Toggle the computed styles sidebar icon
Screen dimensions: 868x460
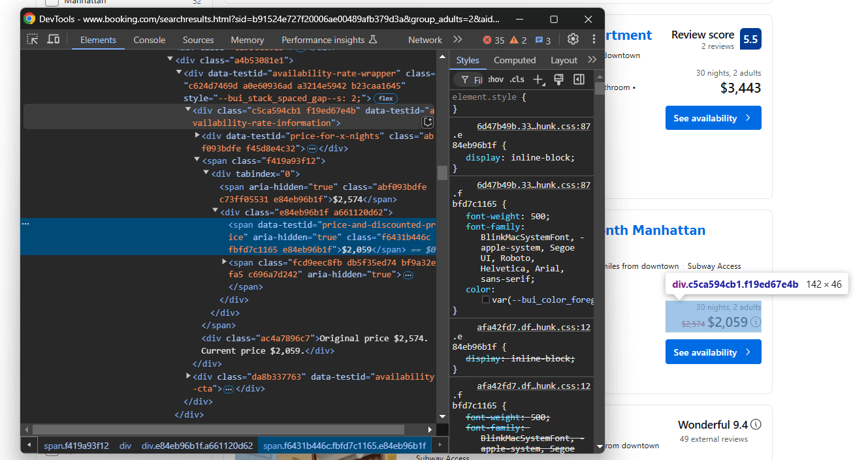(579, 80)
